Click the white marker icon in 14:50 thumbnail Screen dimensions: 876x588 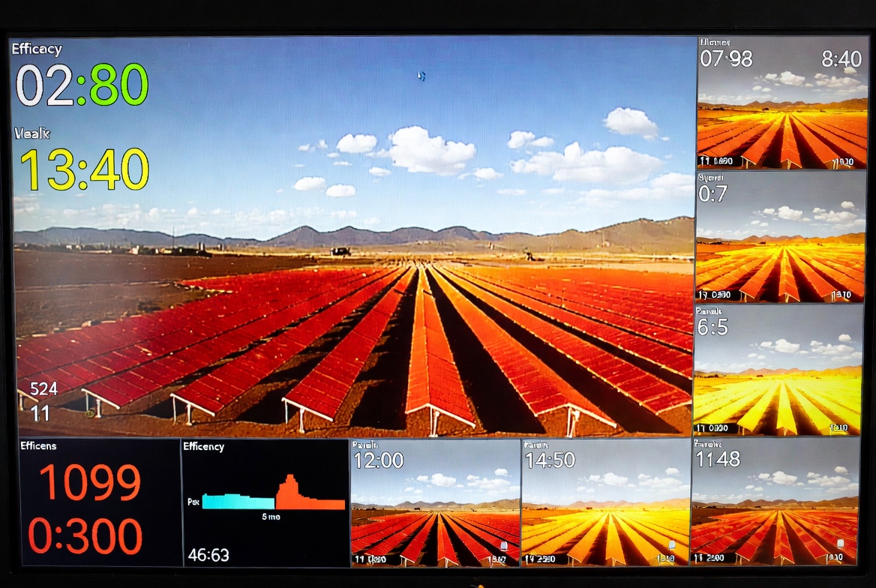671,545
